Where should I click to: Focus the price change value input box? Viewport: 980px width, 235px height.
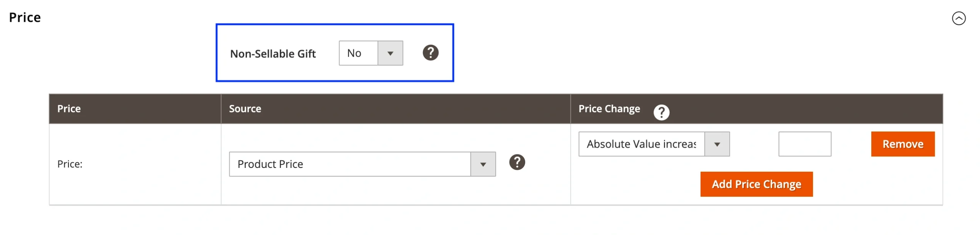[804, 144]
